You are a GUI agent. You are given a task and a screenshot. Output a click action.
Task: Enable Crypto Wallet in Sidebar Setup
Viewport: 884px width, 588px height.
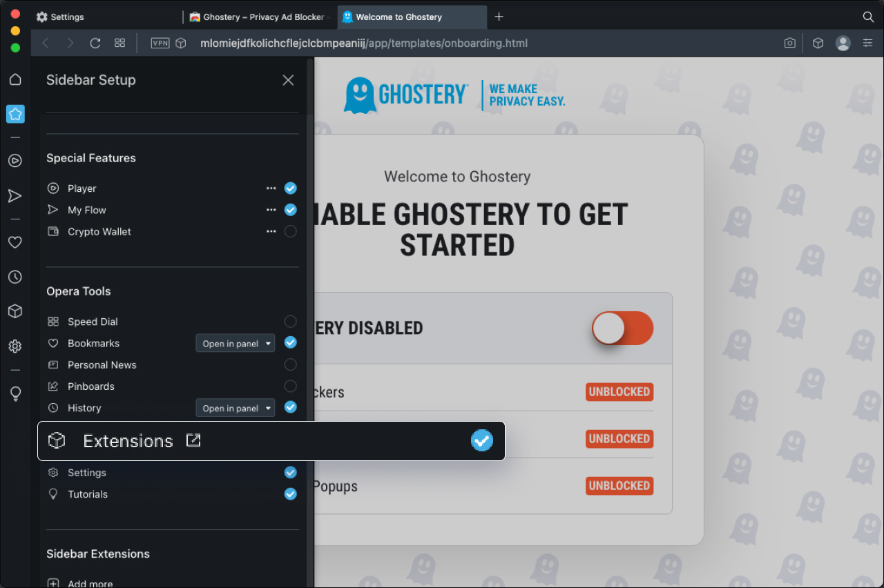(290, 231)
